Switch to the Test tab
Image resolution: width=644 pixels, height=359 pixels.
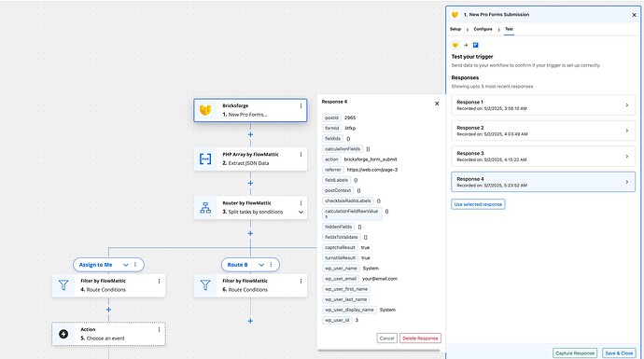pyautogui.click(x=509, y=29)
